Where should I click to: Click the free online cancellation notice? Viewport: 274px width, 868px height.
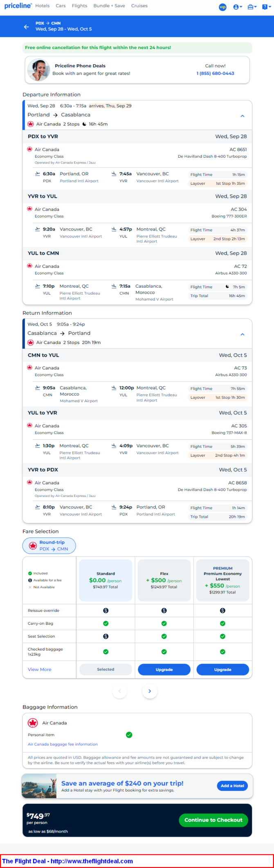[137, 47]
